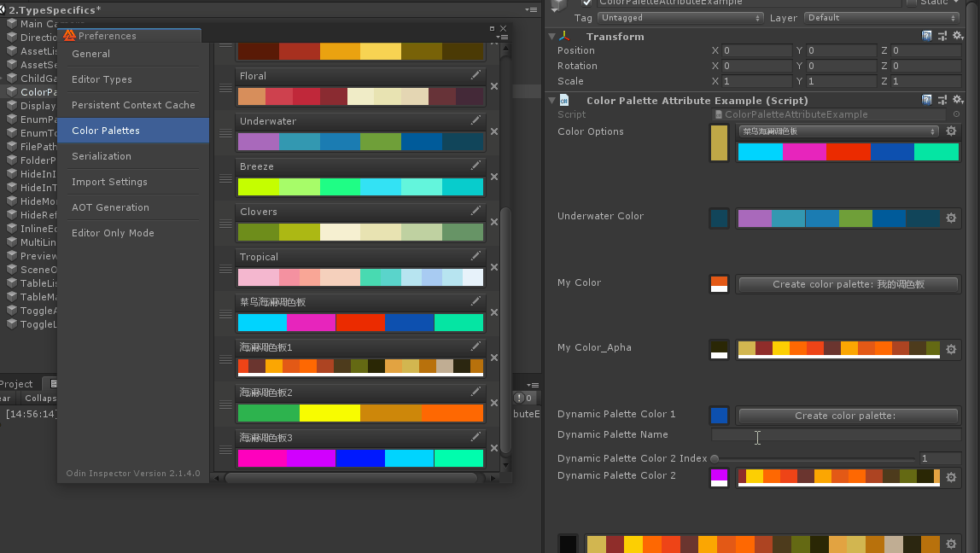The height and width of the screenshot is (553, 980).
Task: Toggle the GameObject active checkbox
Action: [x=586, y=3]
